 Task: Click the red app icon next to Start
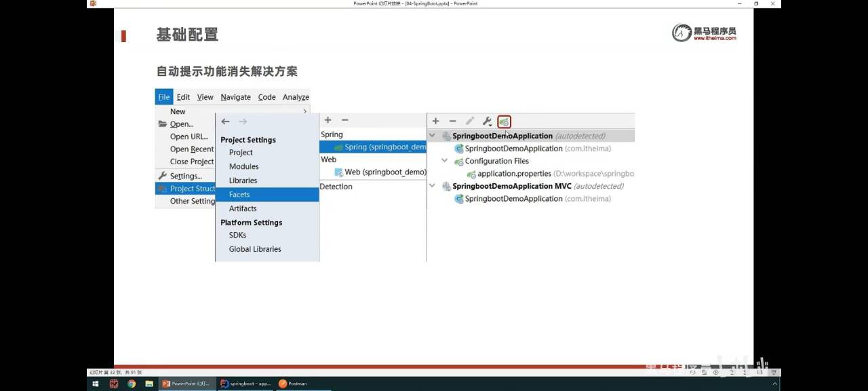coord(113,384)
